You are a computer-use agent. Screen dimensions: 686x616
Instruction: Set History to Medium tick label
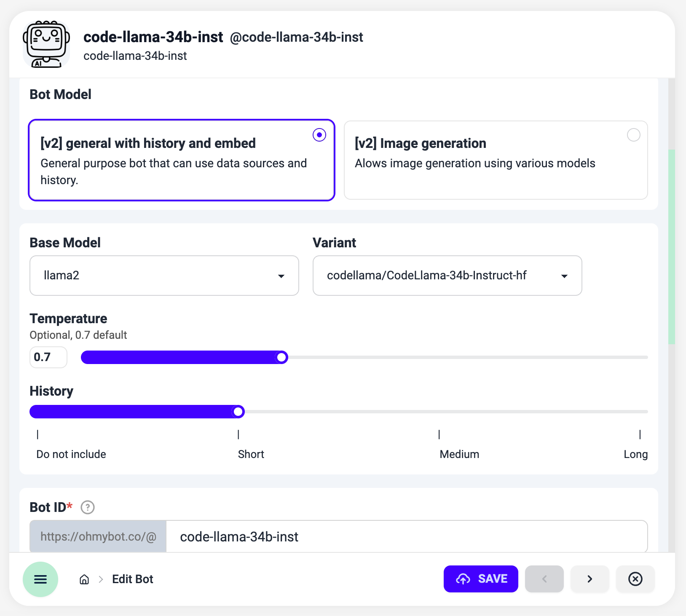pyautogui.click(x=459, y=454)
